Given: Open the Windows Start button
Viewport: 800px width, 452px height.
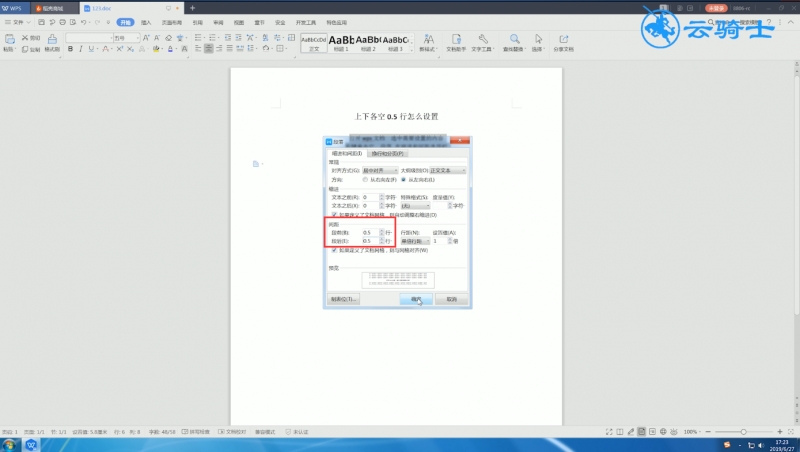Looking at the screenshot, I should point(9,445).
